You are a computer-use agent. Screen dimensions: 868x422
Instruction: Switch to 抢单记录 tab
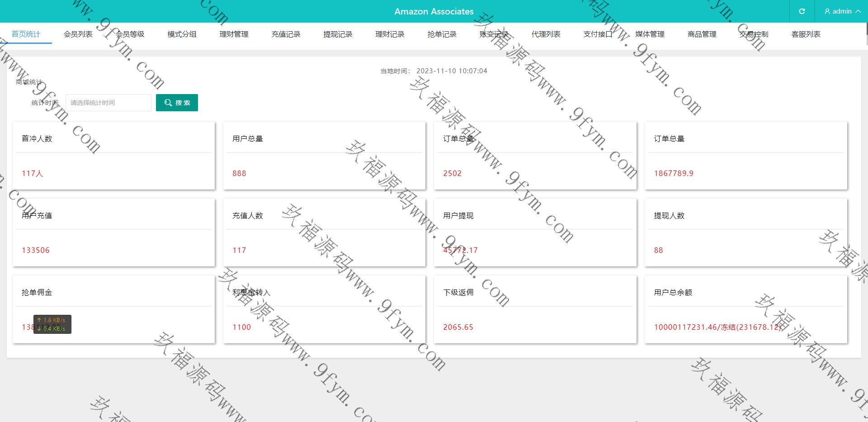[x=442, y=34]
